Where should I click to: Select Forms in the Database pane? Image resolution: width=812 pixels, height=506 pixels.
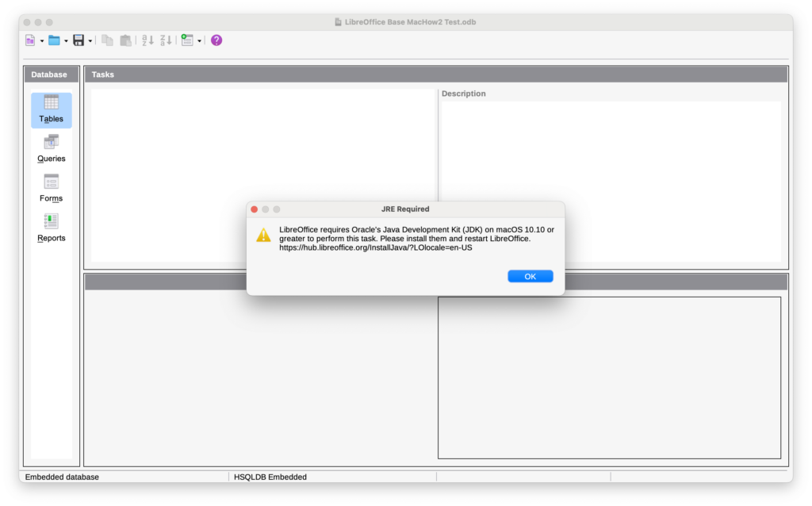pyautogui.click(x=52, y=189)
